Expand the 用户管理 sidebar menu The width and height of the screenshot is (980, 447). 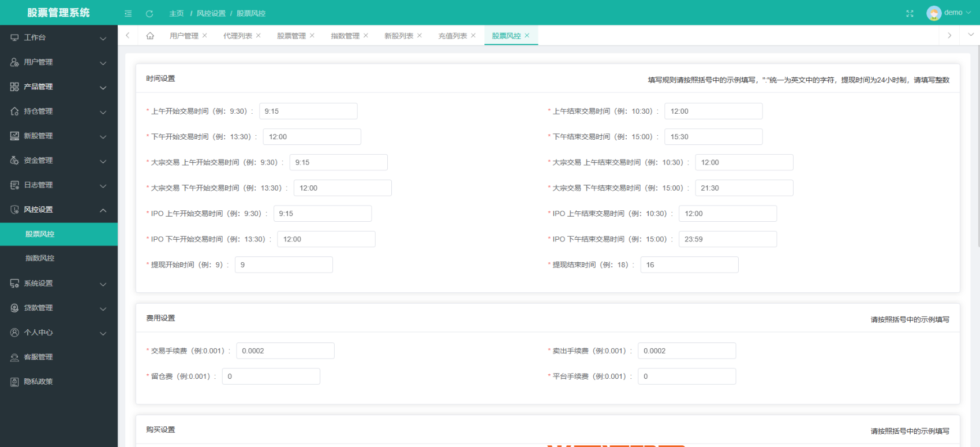tap(58, 62)
